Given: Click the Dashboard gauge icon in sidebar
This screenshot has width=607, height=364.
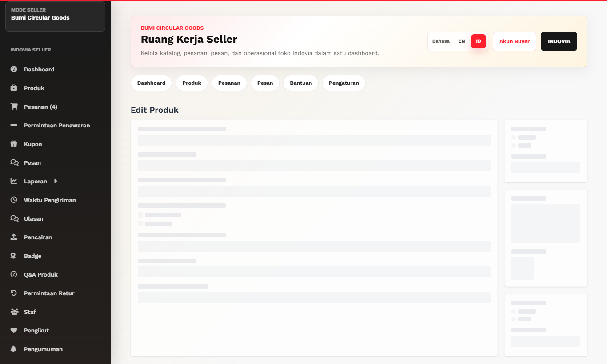Looking at the screenshot, I should [x=14, y=69].
